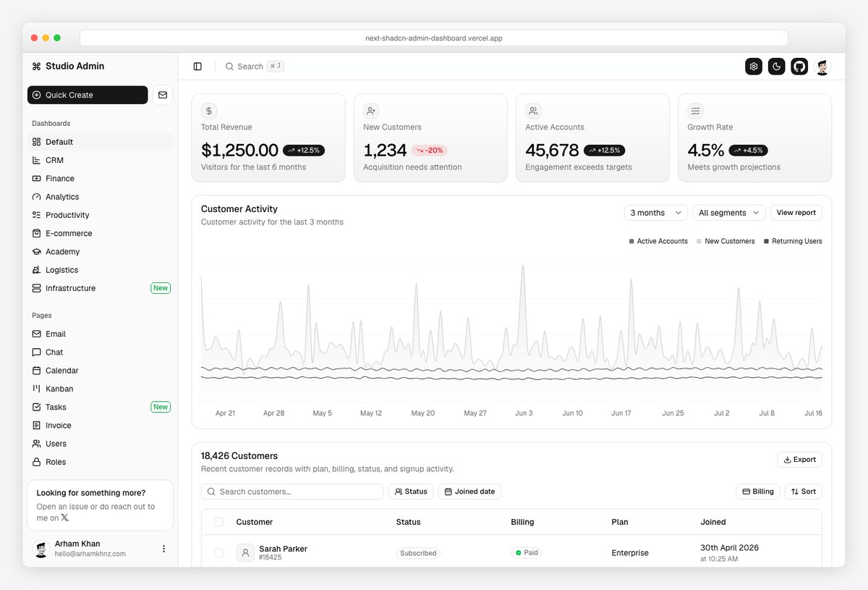Click the +12.5% badge on Total Revenue

tap(304, 151)
